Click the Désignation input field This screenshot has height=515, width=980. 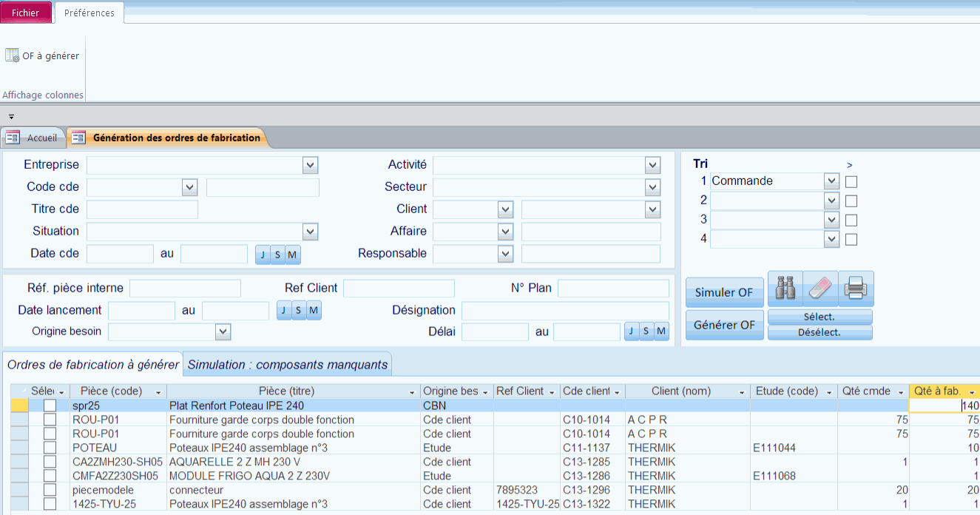click(x=565, y=311)
